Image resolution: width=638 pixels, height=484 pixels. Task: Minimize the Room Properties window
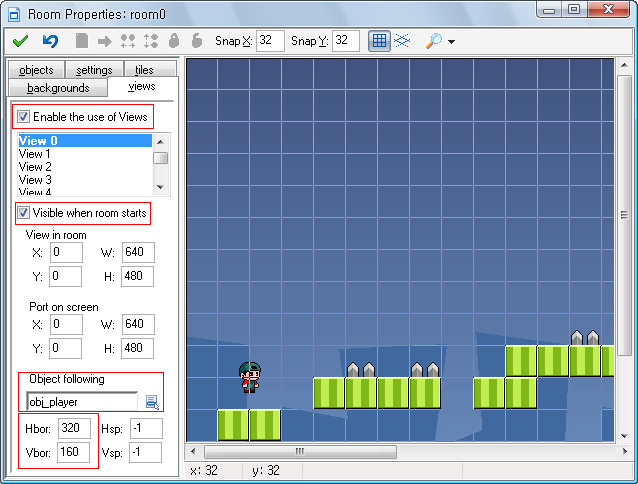tap(549, 9)
